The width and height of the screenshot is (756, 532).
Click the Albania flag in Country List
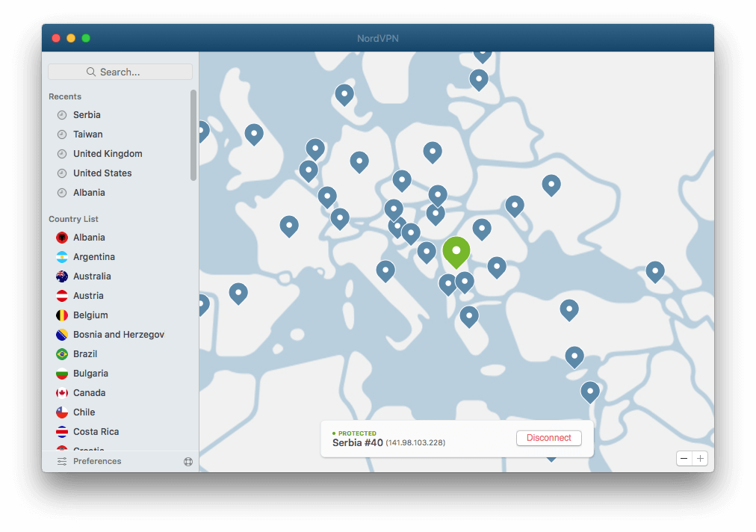[x=62, y=238]
